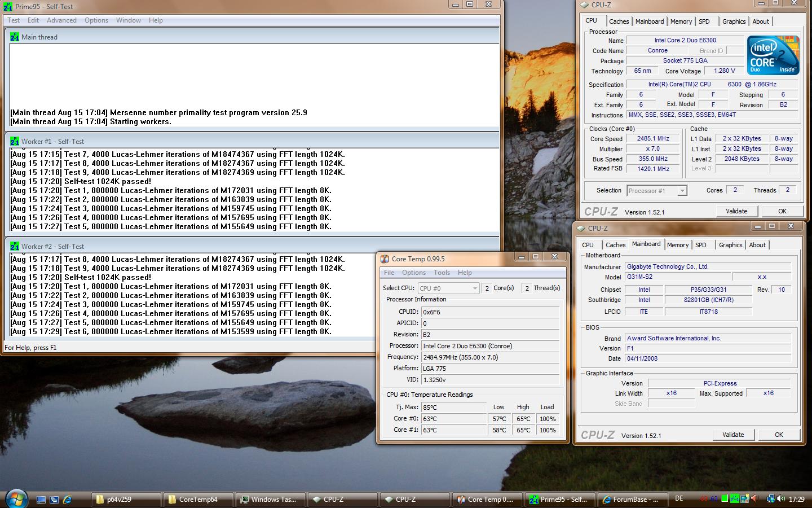Click the CPUID 0x6F6 field in Core Temp

tap(491, 312)
